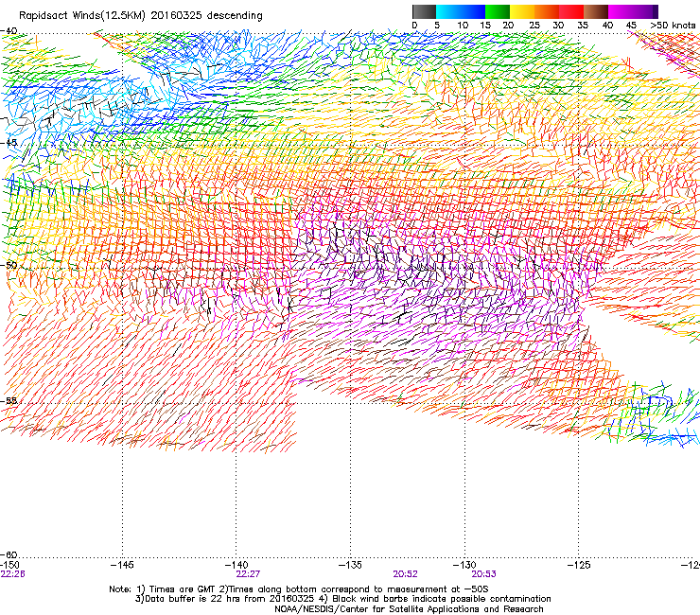This screenshot has width=700, height=615.
Task: Click the purple '22:26' time label
Action: [13, 574]
